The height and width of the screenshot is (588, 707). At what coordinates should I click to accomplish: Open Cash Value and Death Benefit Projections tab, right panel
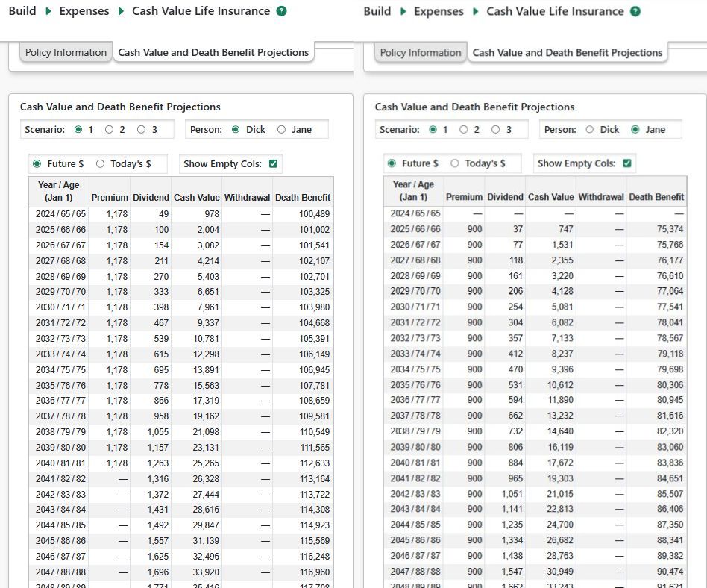[568, 53]
